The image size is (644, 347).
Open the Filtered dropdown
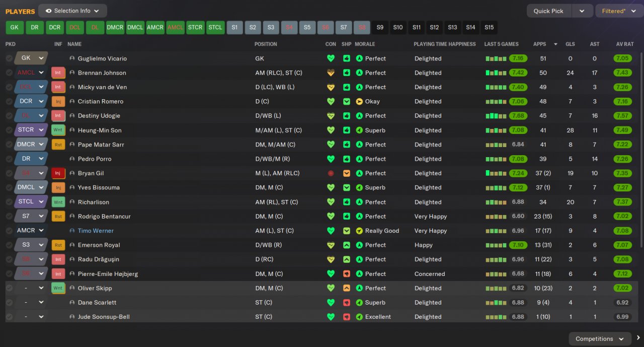coord(619,11)
